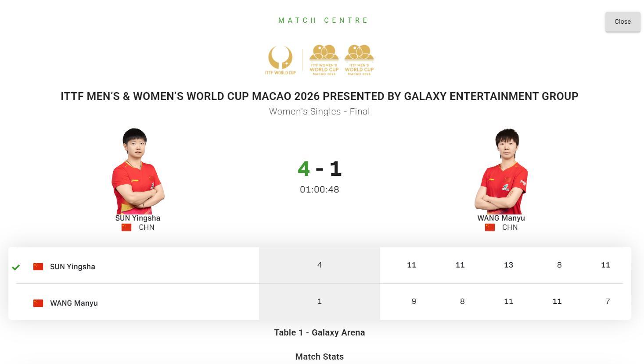Click the Table 1 - Galaxy Arena label
Viewport: 644px width, 364px height.
click(x=320, y=332)
